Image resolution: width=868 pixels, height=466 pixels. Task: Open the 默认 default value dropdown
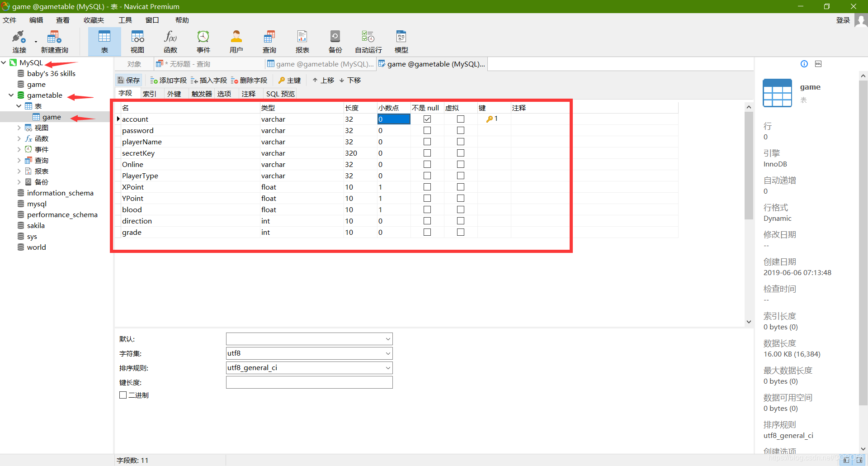[x=388, y=339]
